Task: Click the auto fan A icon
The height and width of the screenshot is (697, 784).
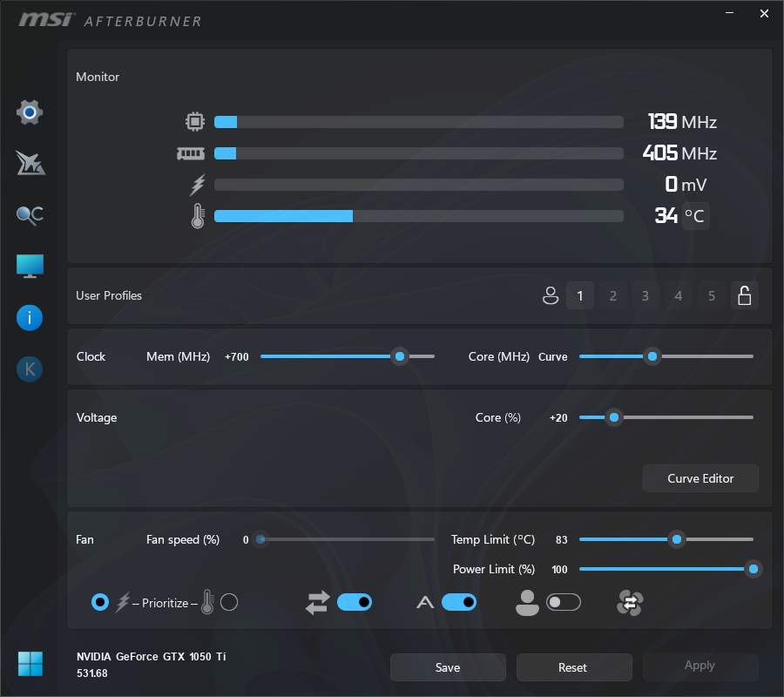Action: tap(425, 603)
